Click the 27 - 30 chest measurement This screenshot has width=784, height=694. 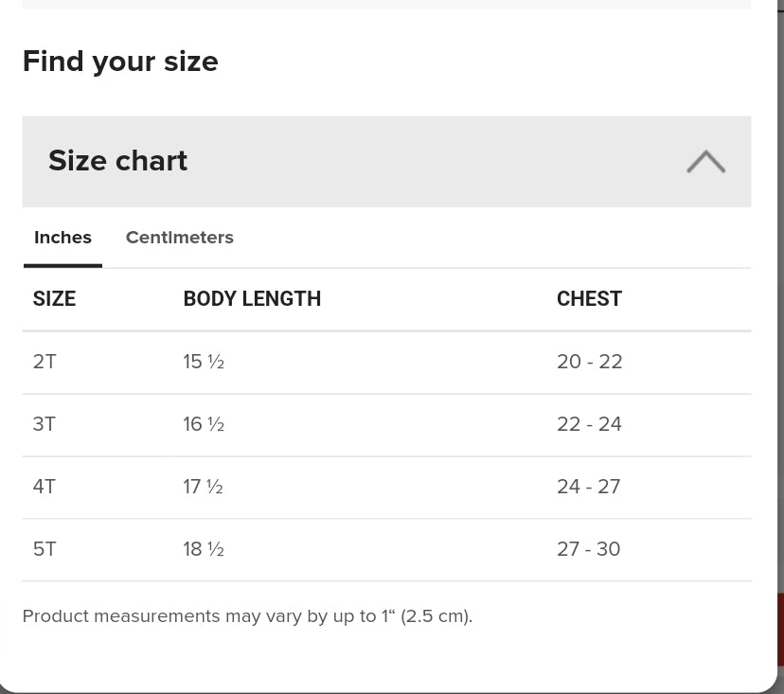point(588,549)
